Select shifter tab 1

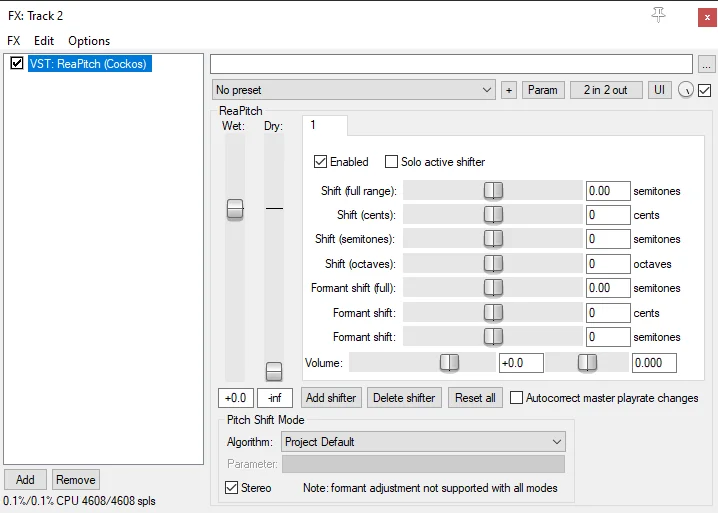pyautogui.click(x=324, y=125)
